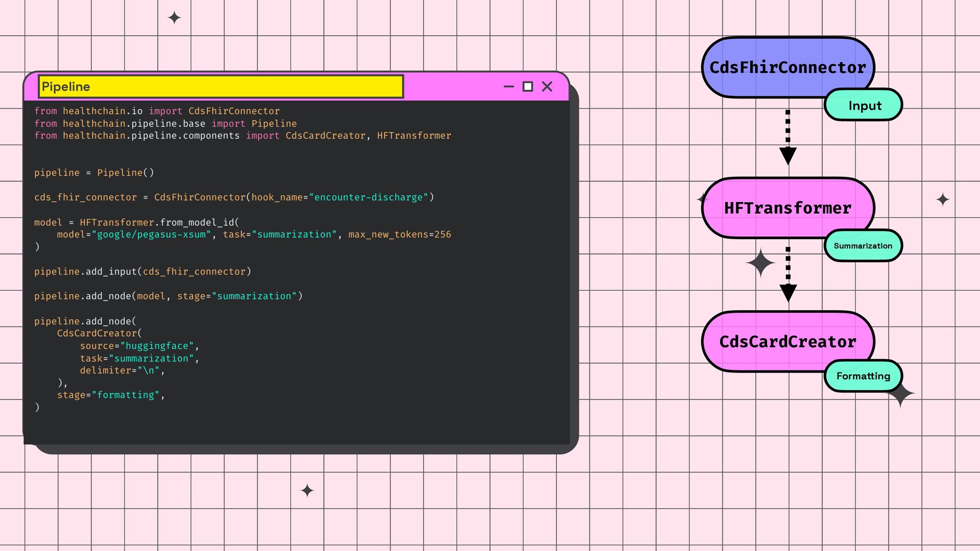Close the Pipeline window with the X icon
The image size is (980, 551).
coord(547,87)
